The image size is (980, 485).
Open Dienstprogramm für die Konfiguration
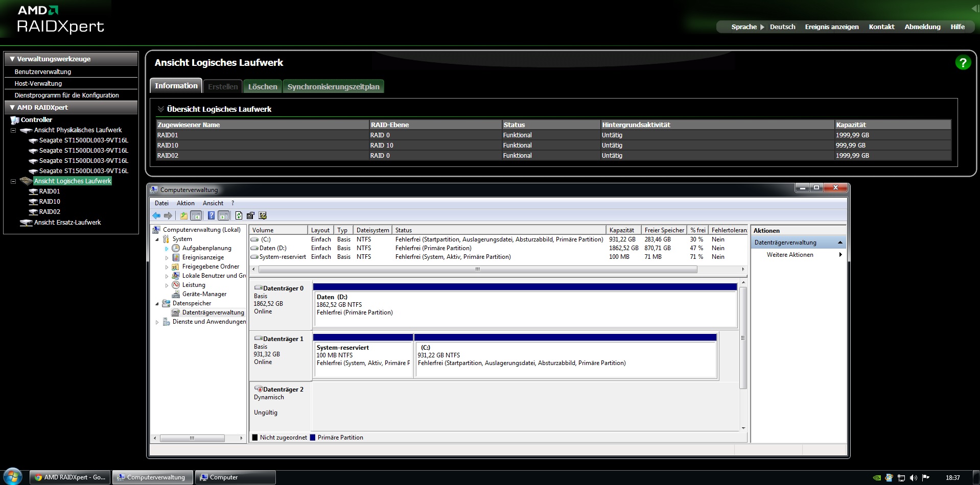pyautogui.click(x=66, y=95)
